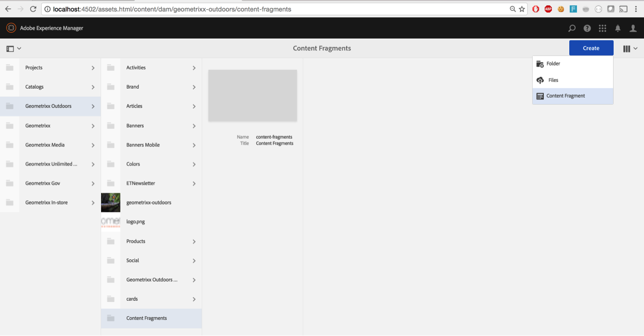Select the geometrixx-outdoors asset thumbnail
Screen dimensions: 644x336
point(110,203)
